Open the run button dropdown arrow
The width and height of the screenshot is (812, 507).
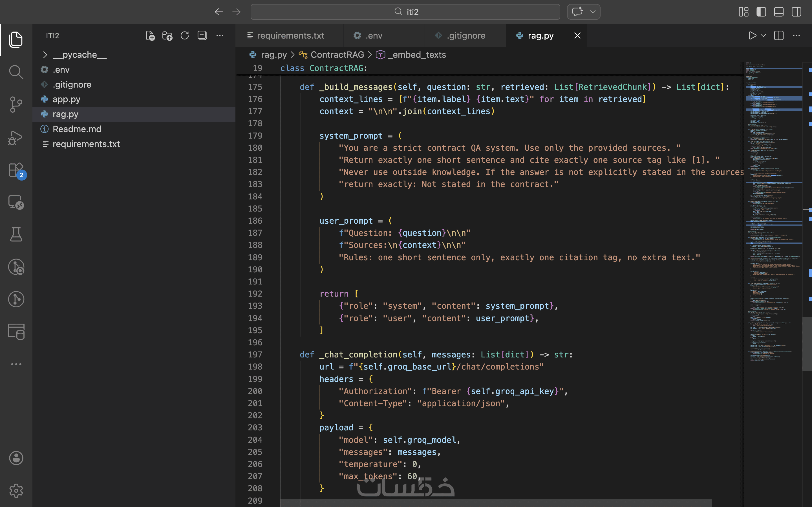763,35
